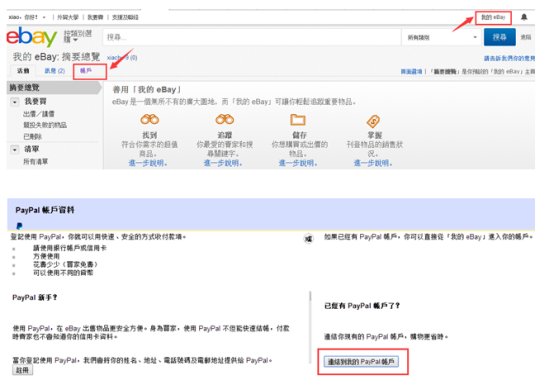Screen dimensions: 554x385
Task: Open the 所有類別 category dropdown
Action: pos(442,37)
